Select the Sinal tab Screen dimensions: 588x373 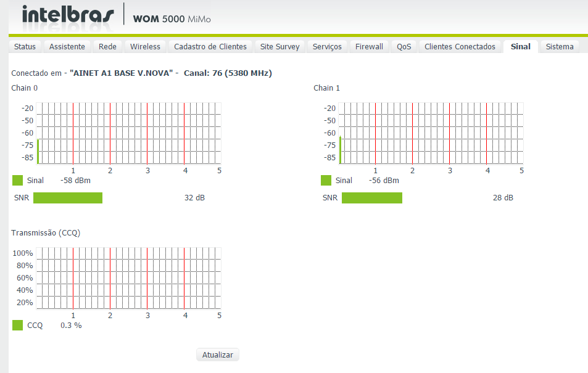click(521, 46)
